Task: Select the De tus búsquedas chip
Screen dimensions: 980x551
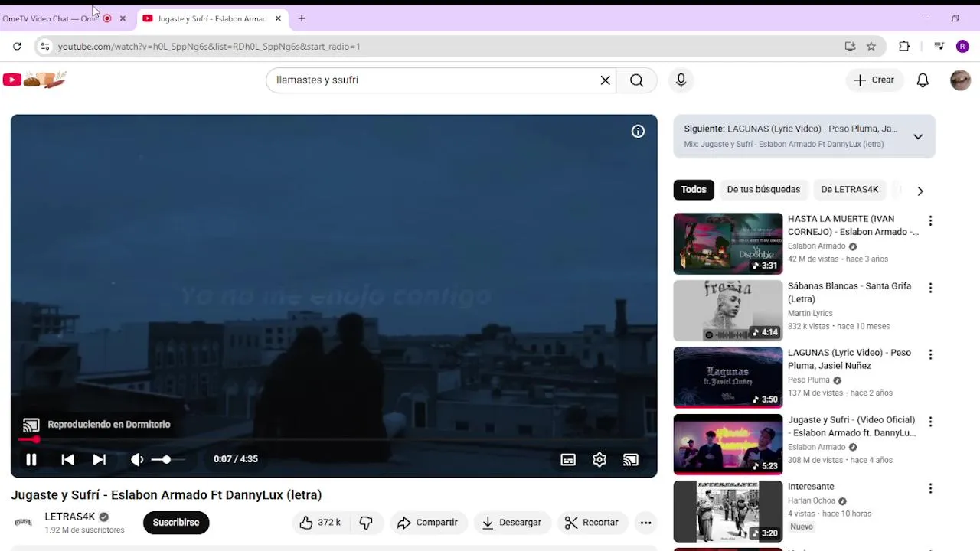Action: [x=763, y=190]
